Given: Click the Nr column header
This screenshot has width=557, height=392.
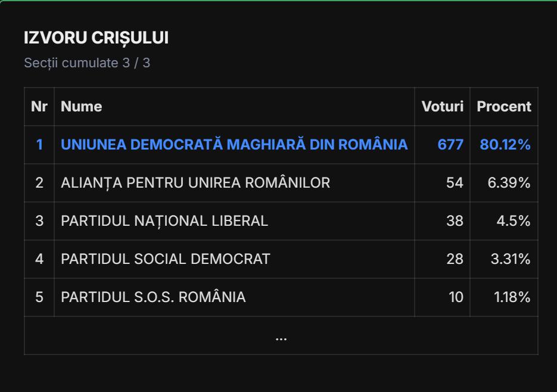Looking at the screenshot, I should click(x=39, y=107).
